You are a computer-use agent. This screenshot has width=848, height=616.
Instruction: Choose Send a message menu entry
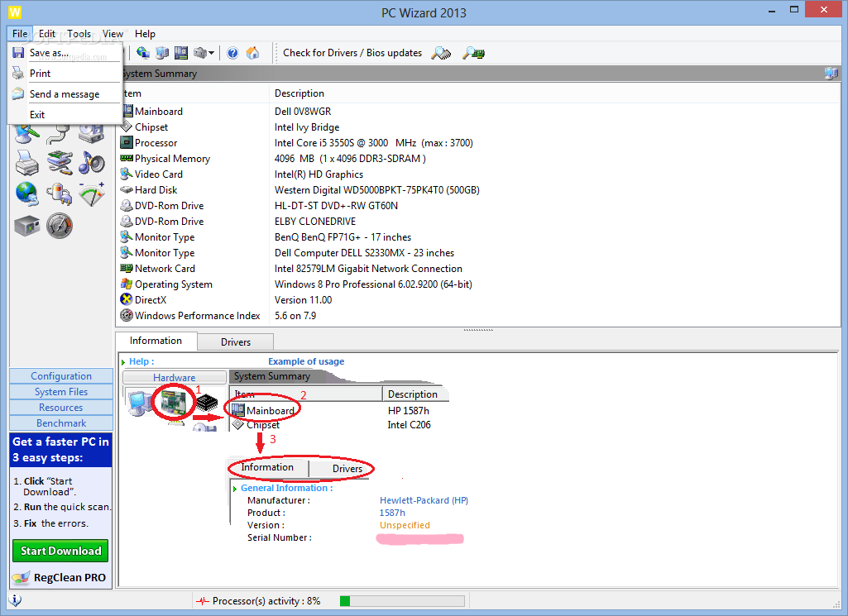click(x=65, y=94)
